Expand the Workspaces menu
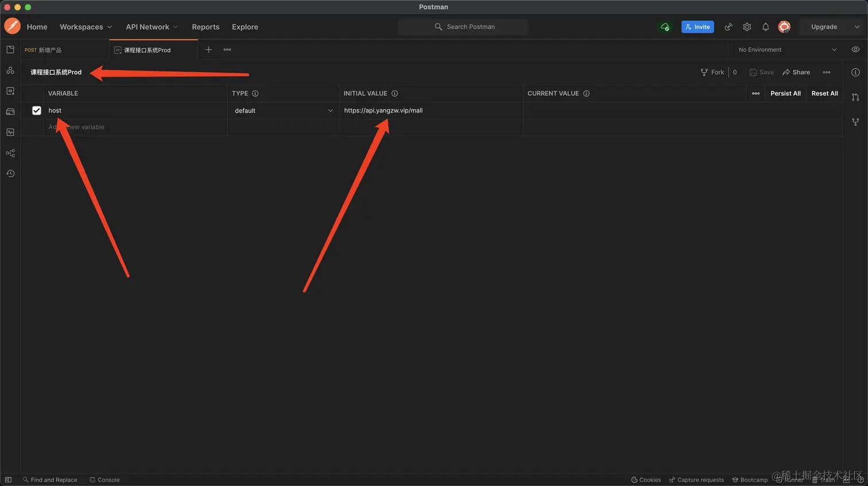This screenshot has width=868, height=486. 86,27
